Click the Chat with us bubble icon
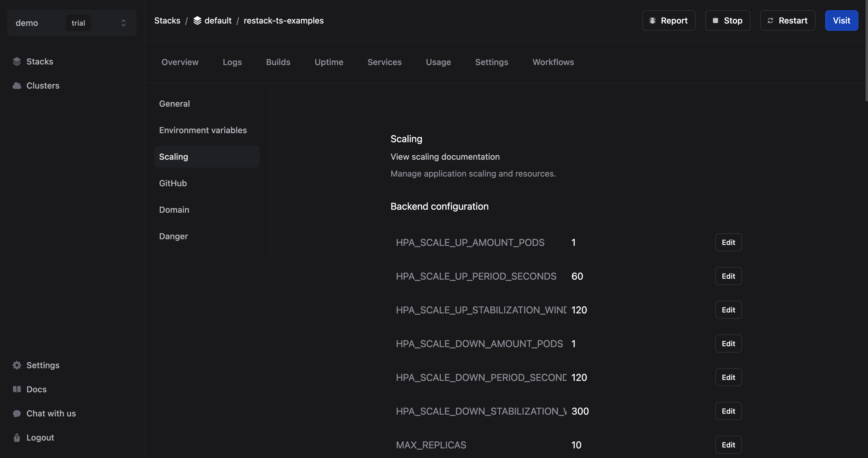 pos(17,413)
